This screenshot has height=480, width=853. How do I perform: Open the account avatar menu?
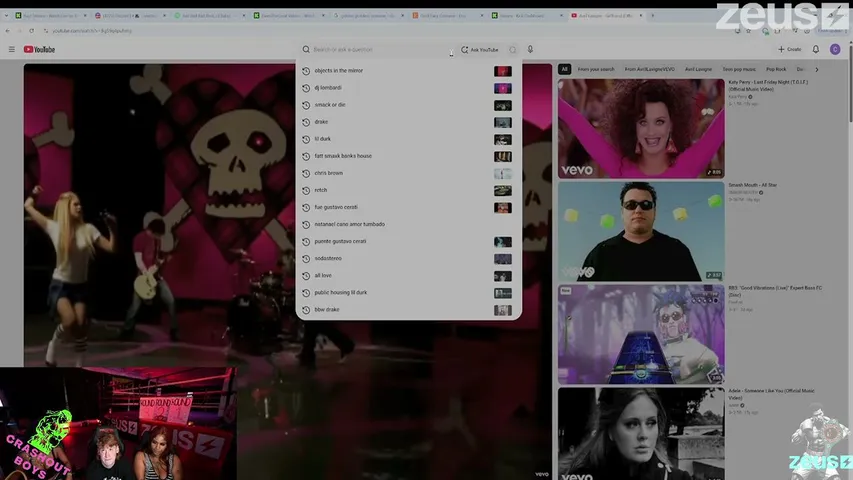point(835,50)
